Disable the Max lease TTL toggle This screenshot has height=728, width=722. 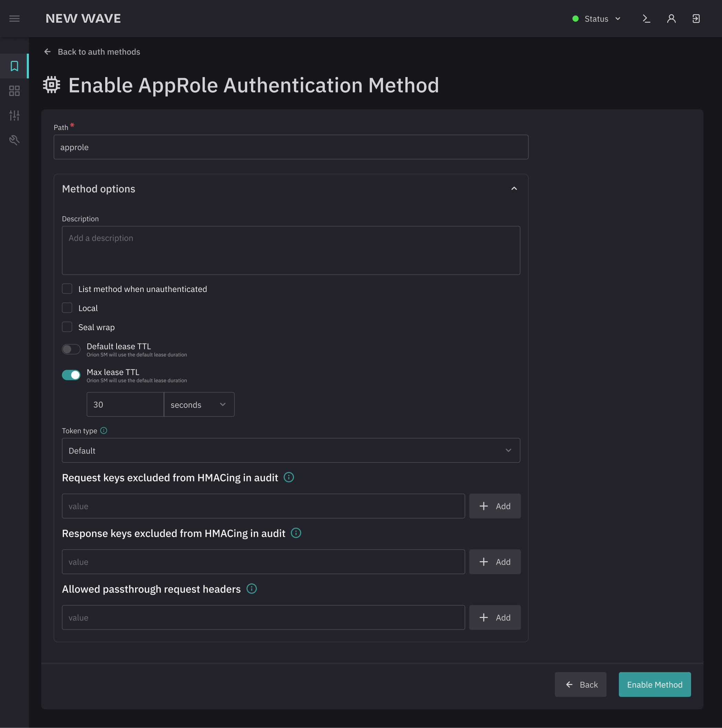(x=71, y=375)
